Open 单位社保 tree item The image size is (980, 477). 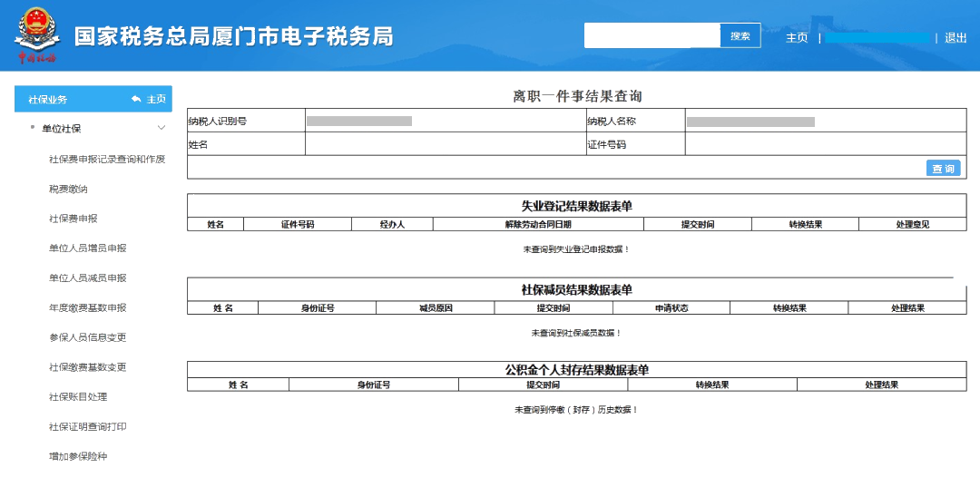[62, 129]
